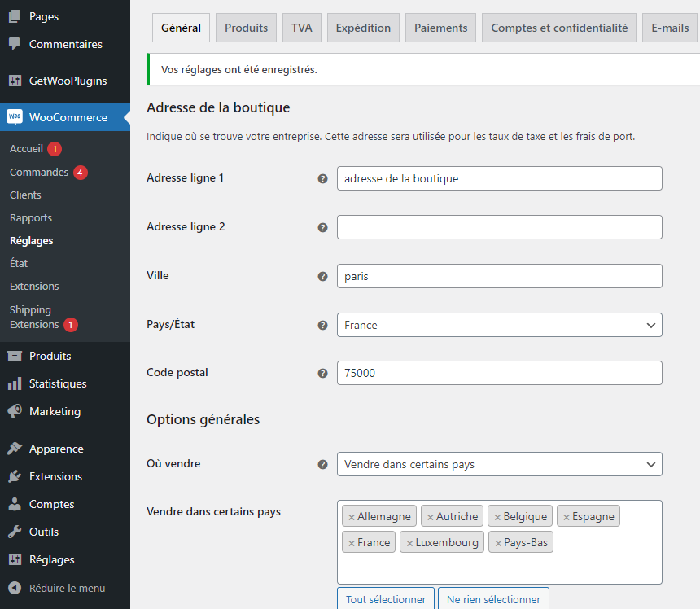Screen dimensions: 700x609
Task: Open the Marketing megaphone menu
Action: pyautogui.click(x=15, y=411)
